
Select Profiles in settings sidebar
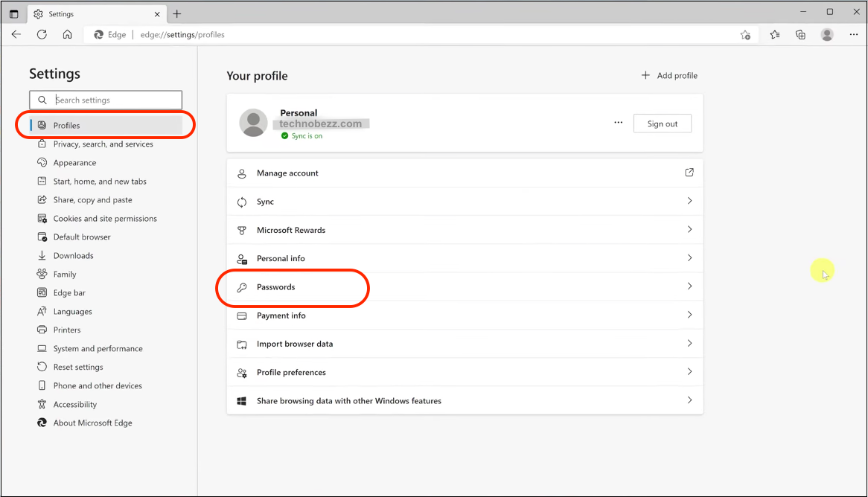pyautogui.click(x=106, y=125)
